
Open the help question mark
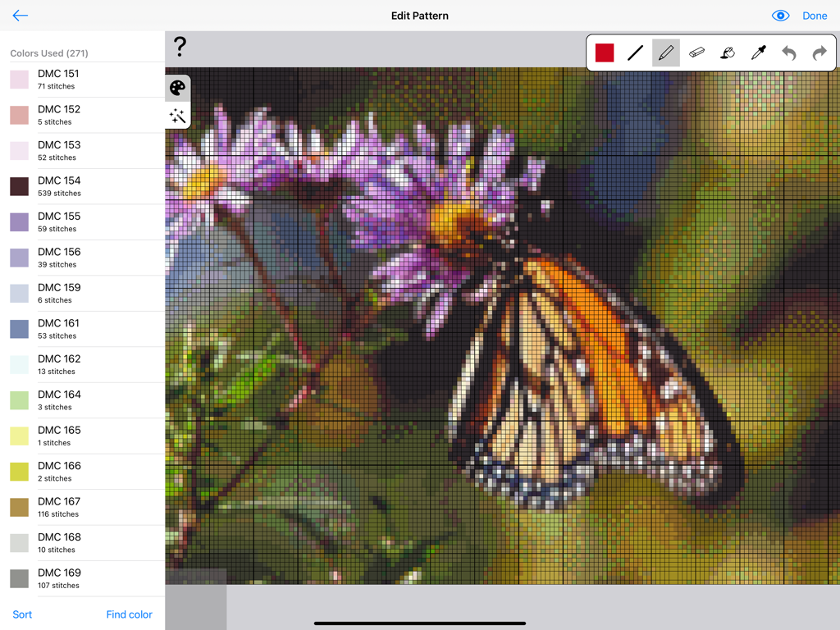click(180, 47)
